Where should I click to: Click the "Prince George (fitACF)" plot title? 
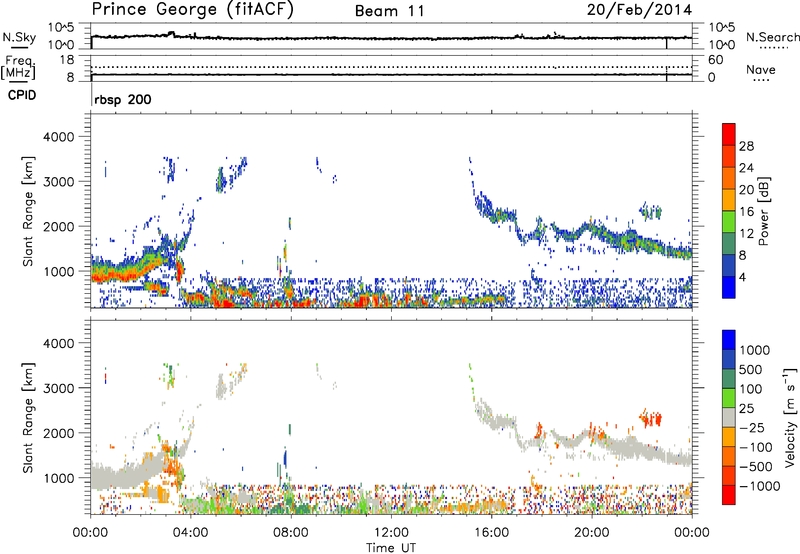[x=193, y=10]
